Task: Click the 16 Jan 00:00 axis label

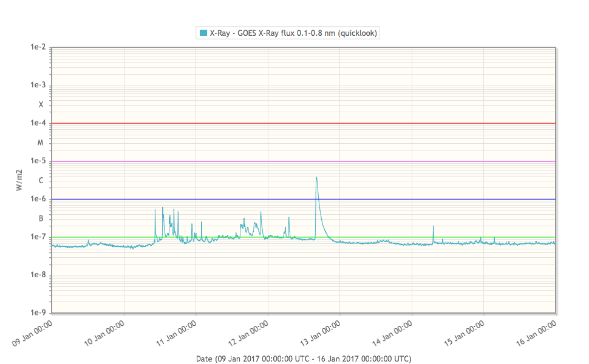Action: 537,334
